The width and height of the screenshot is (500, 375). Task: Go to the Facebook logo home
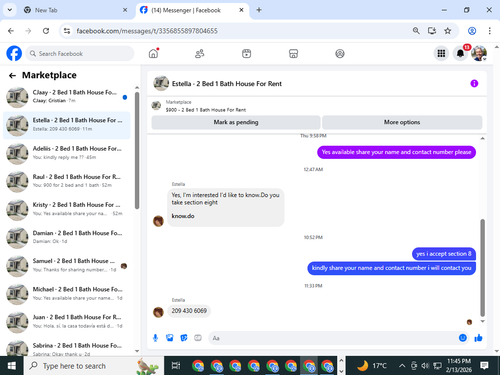[x=14, y=53]
